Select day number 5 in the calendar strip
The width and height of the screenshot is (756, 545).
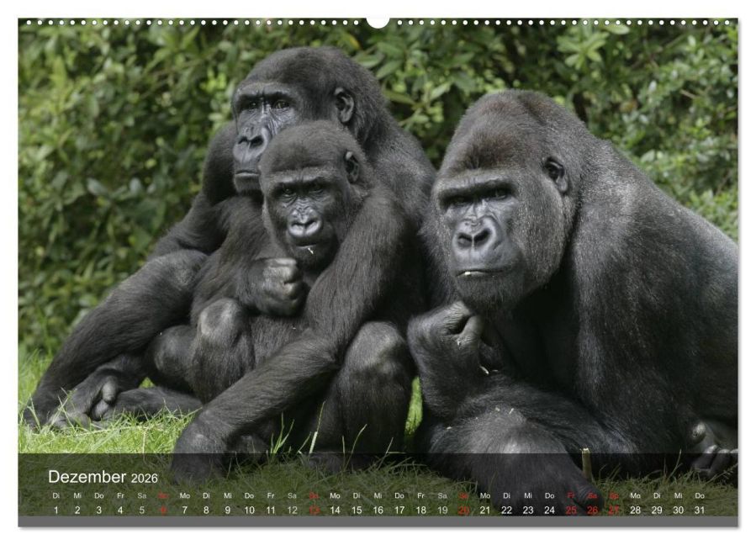coord(142,510)
